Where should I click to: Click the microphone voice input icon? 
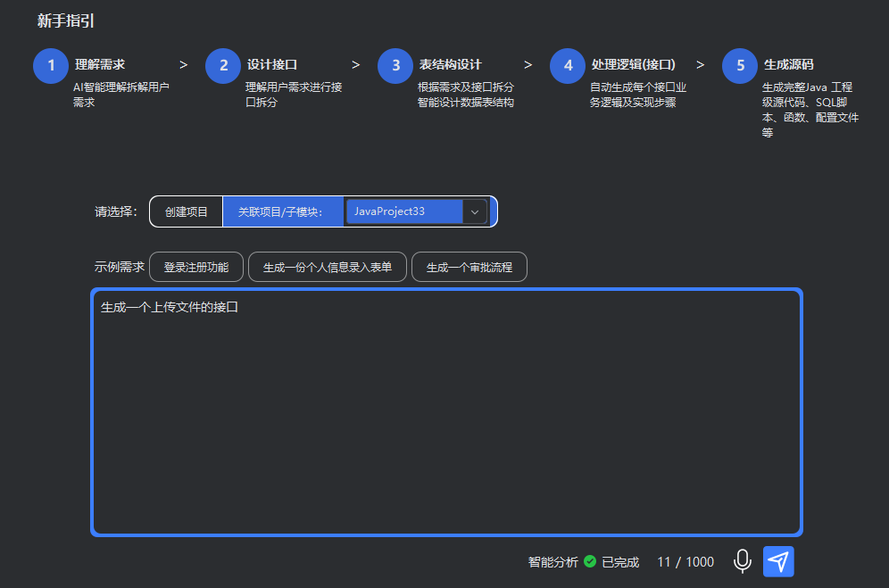742,561
